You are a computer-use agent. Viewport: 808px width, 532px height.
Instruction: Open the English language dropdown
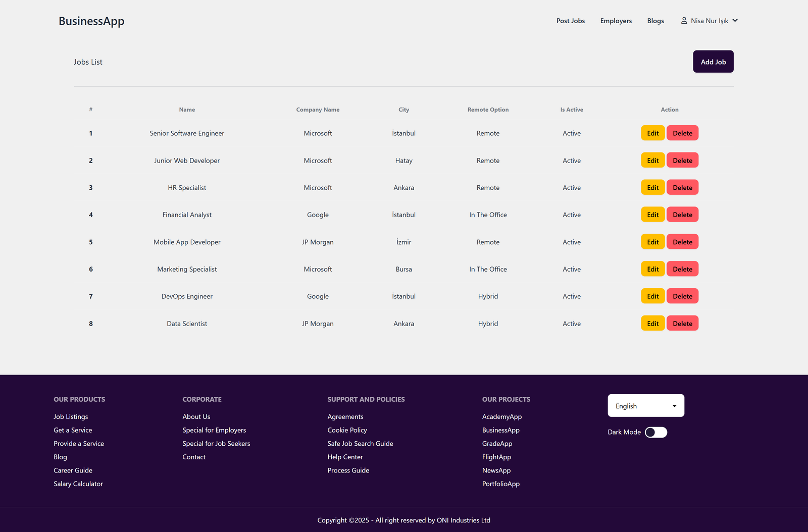(x=645, y=406)
